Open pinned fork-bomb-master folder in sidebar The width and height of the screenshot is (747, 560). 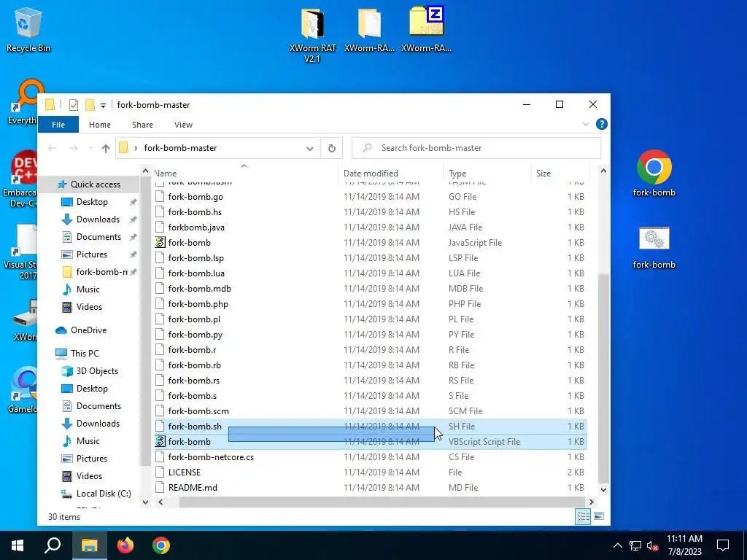101,272
